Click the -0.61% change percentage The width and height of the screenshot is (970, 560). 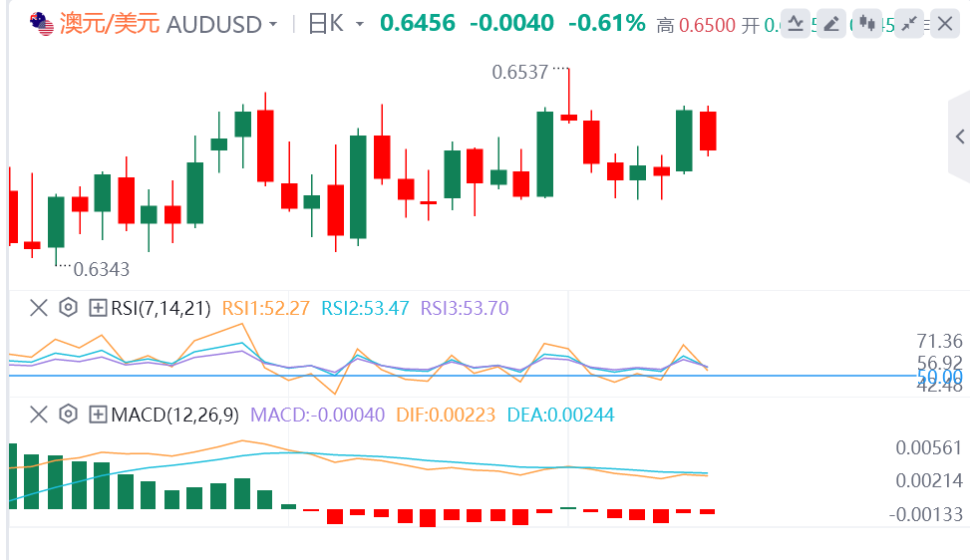tap(607, 24)
